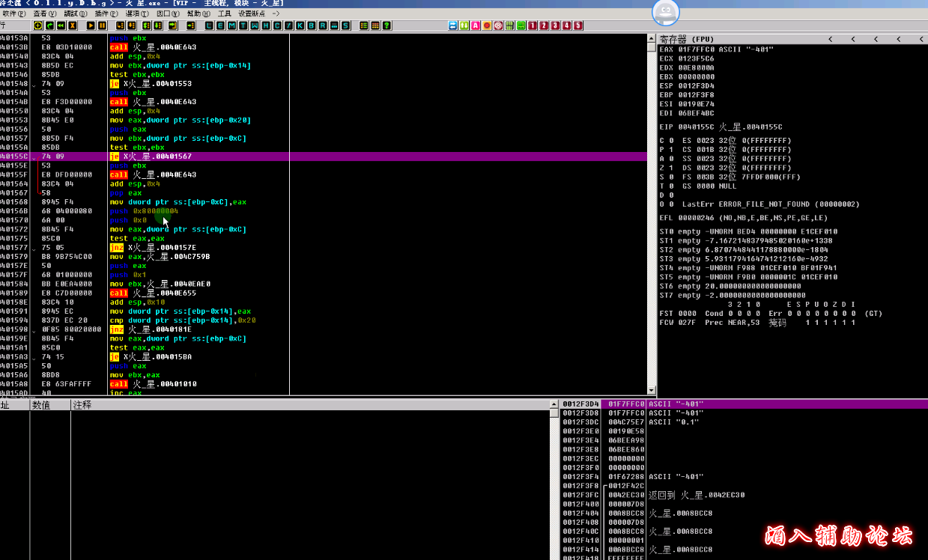The image size is (928, 560).
Task: Toggle the Z flag bit in registers
Action: pyautogui.click(x=670, y=168)
